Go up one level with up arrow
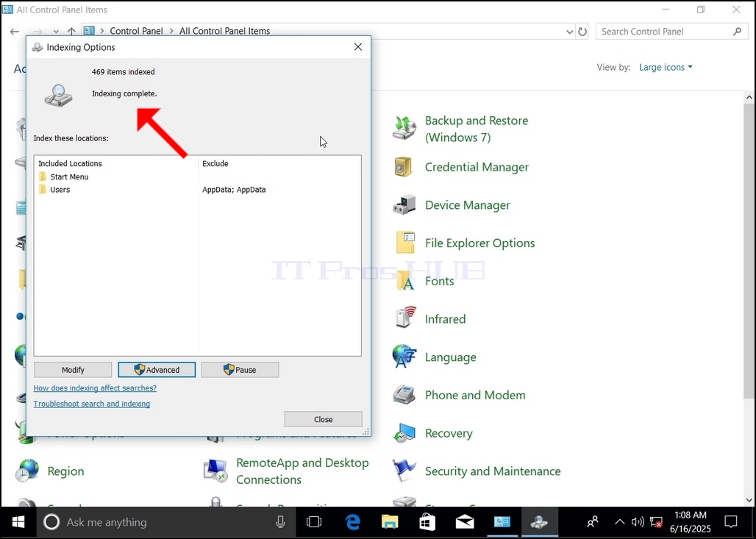 [x=71, y=32]
